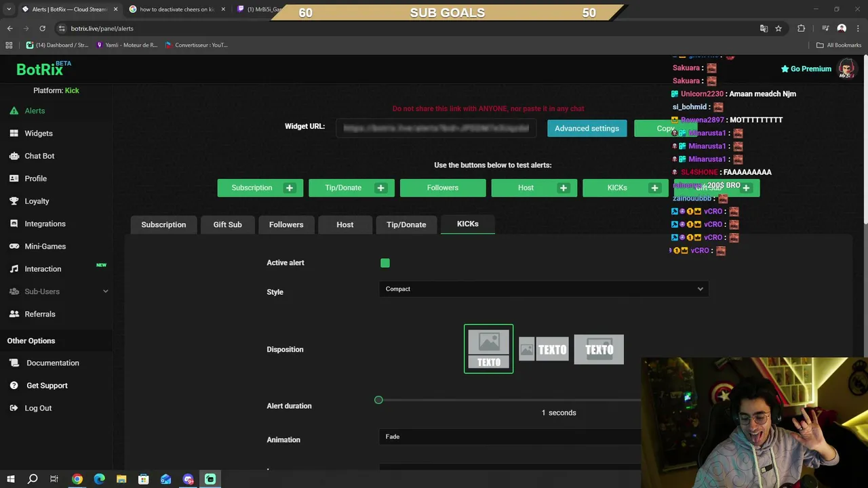Toggle the Active alert checkbox
The image size is (868, 488).
385,263
